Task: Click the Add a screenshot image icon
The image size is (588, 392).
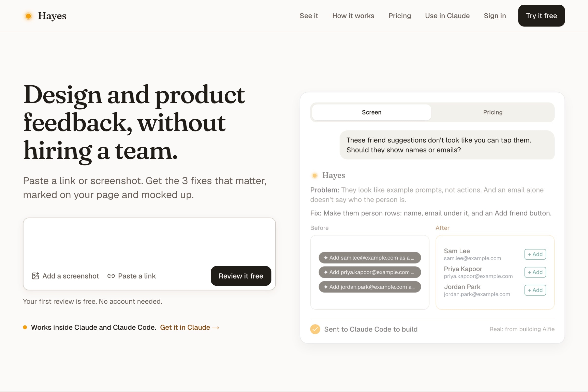Action: (36, 276)
